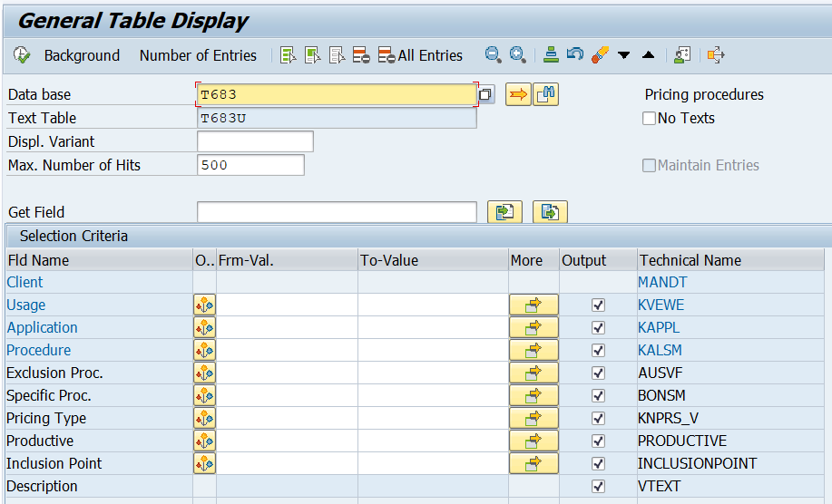832x504 pixels.
Task: Open the user settings person icon
Action: click(682, 54)
